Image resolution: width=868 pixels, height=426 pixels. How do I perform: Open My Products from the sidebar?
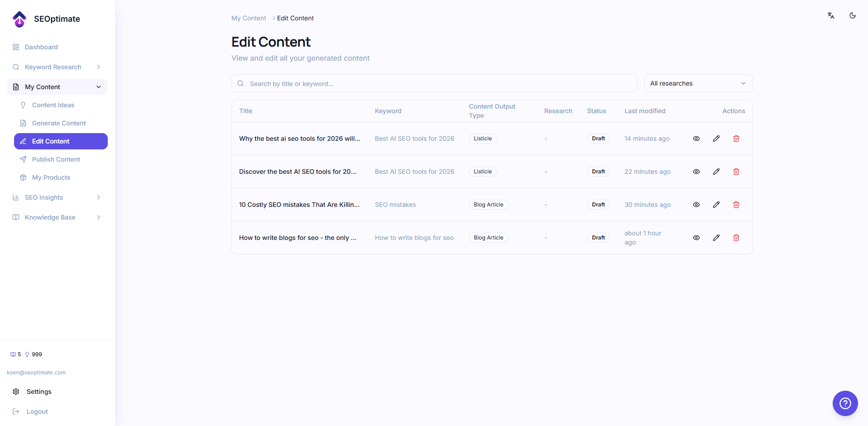[51, 177]
